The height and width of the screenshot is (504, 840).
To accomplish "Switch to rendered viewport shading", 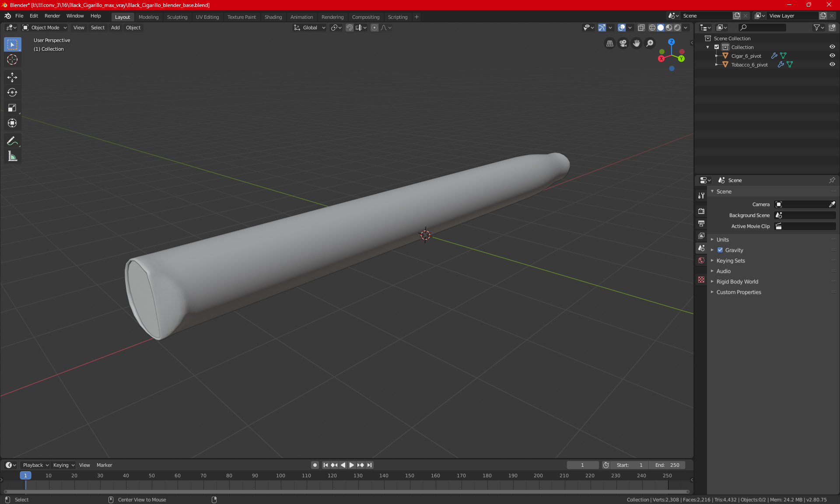I will tap(677, 28).
